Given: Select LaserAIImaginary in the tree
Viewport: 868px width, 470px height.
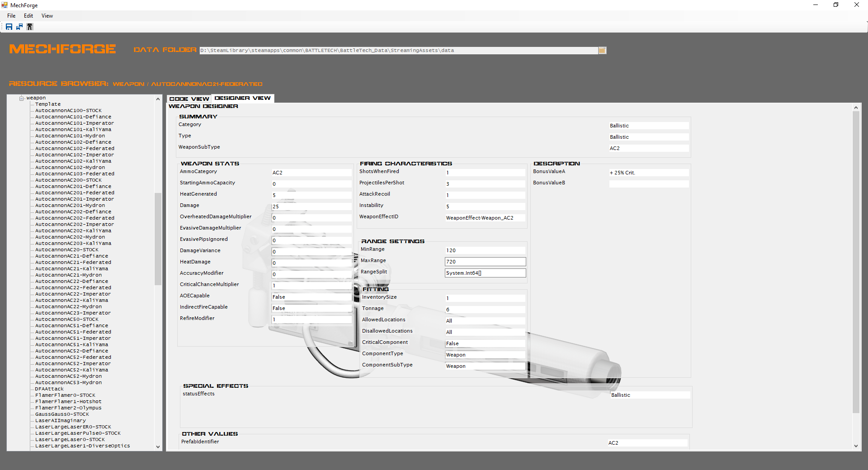Looking at the screenshot, I should point(61,421).
